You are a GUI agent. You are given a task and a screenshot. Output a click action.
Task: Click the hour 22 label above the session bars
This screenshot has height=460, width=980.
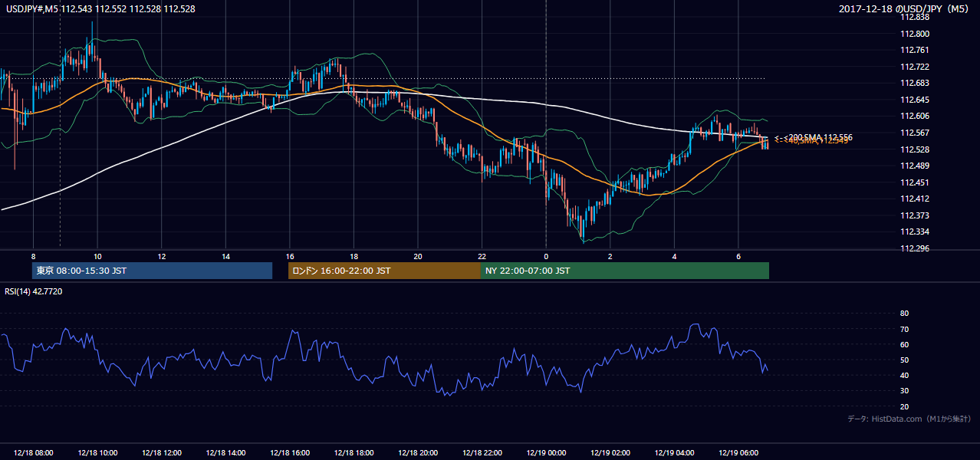(x=482, y=256)
